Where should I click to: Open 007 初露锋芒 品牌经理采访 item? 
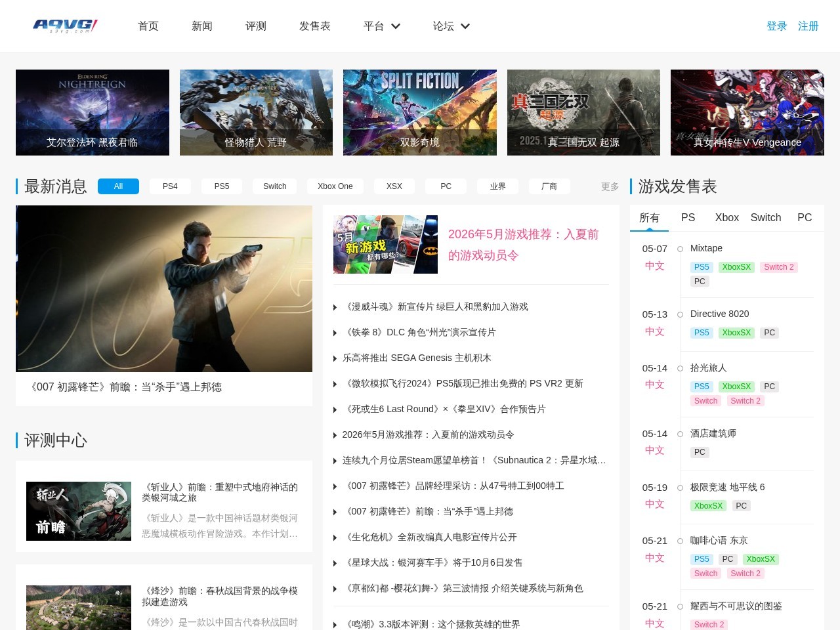pos(453,486)
